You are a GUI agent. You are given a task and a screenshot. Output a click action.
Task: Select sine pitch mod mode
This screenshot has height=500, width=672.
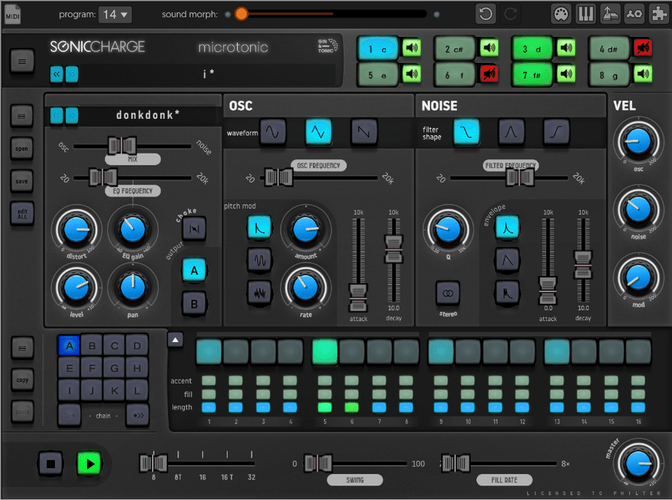point(259,260)
